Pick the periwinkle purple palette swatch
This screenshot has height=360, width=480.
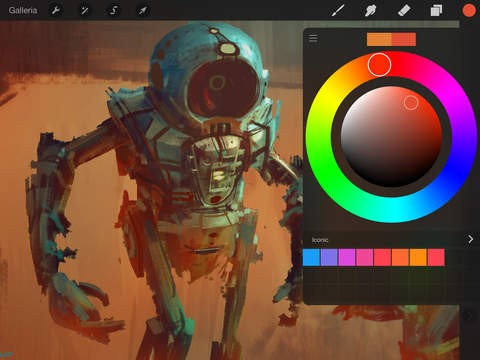[x=329, y=257]
